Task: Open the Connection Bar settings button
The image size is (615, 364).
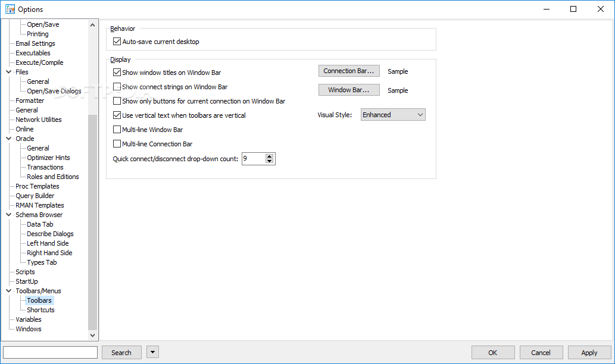Action: [349, 71]
